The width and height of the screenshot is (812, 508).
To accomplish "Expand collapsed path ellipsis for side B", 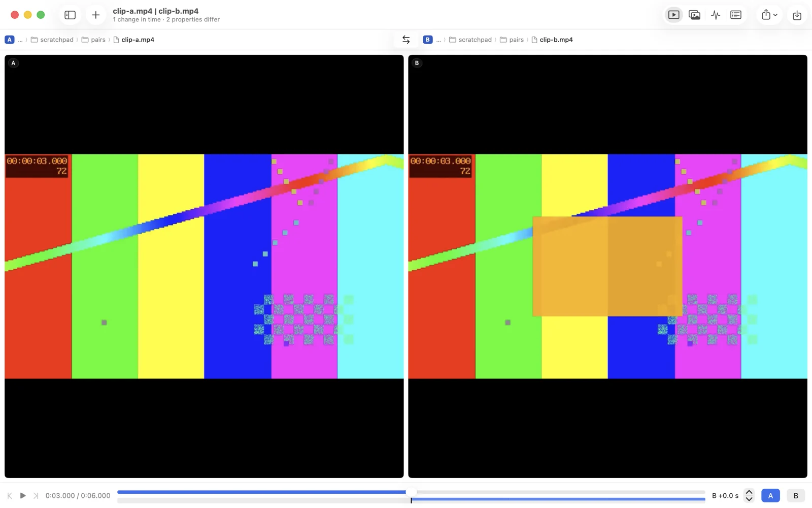I will click(438, 40).
